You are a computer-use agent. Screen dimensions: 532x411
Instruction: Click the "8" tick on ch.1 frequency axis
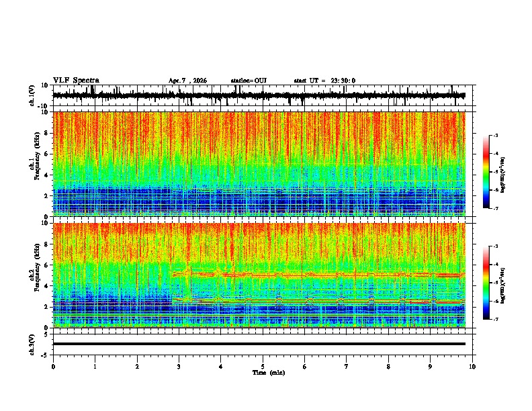point(46,133)
